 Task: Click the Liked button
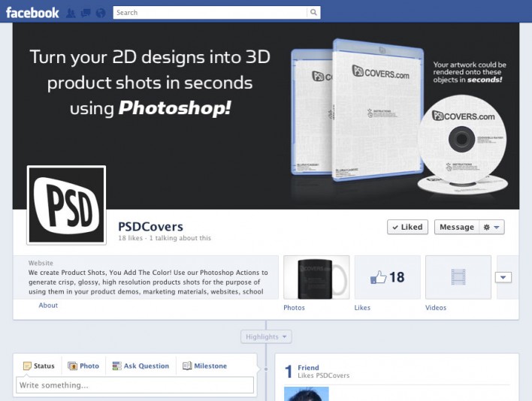click(x=407, y=227)
